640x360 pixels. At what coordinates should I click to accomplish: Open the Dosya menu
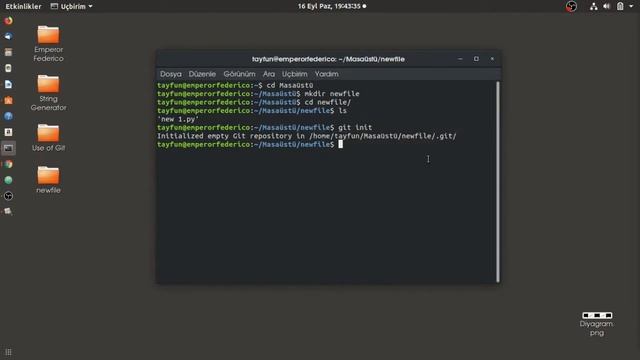171,74
